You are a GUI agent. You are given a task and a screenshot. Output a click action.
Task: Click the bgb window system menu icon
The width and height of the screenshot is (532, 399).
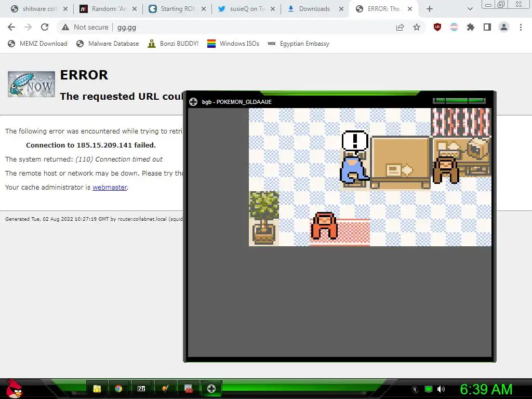coord(193,102)
